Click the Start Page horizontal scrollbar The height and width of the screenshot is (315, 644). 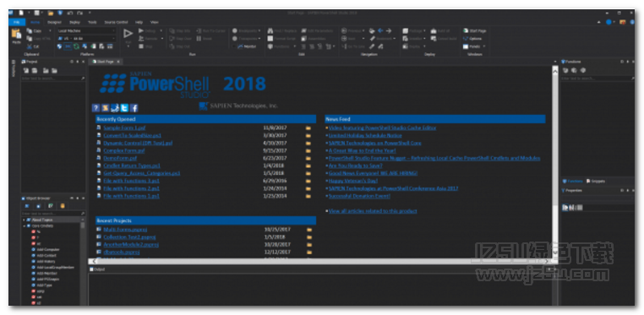point(321,261)
